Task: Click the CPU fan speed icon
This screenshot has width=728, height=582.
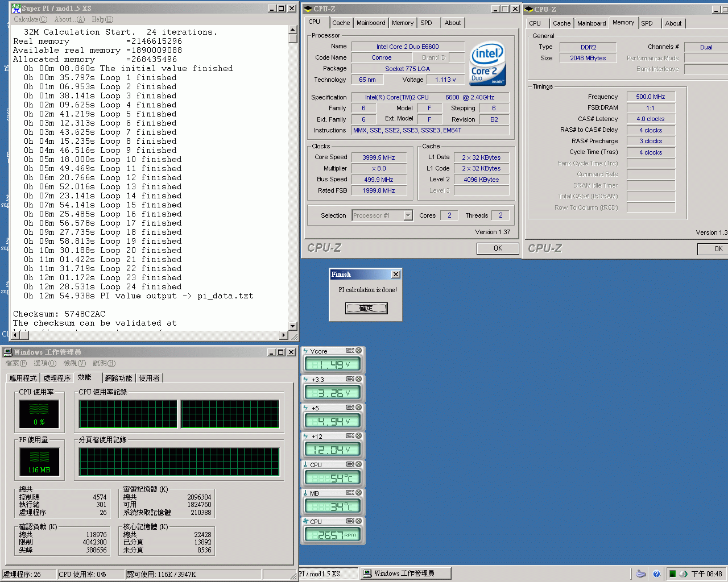Action: pos(305,522)
